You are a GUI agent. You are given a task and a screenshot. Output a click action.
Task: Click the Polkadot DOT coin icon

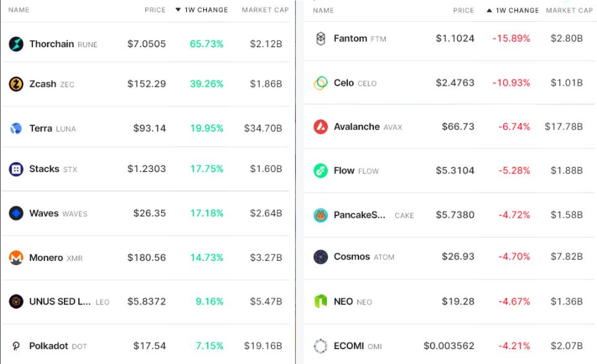[16, 346]
